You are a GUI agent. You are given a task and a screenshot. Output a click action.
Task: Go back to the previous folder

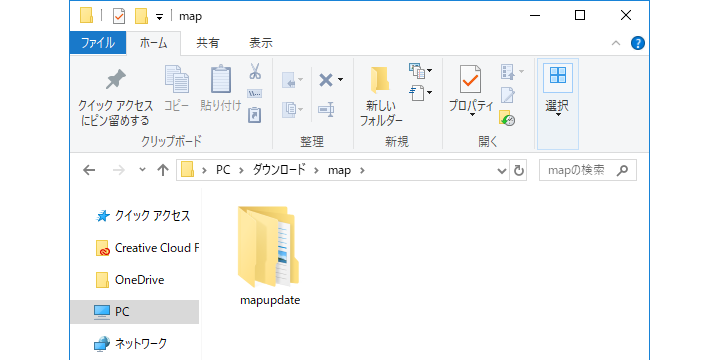pyautogui.click(x=89, y=170)
